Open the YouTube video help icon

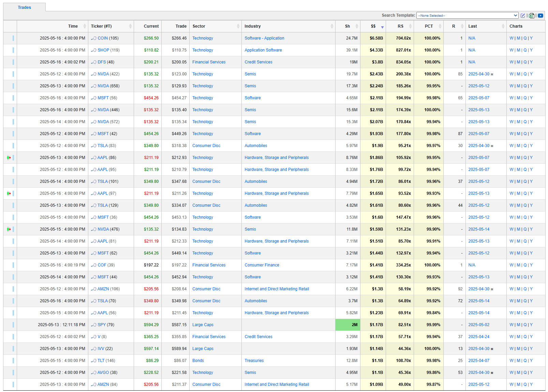click(x=540, y=15)
